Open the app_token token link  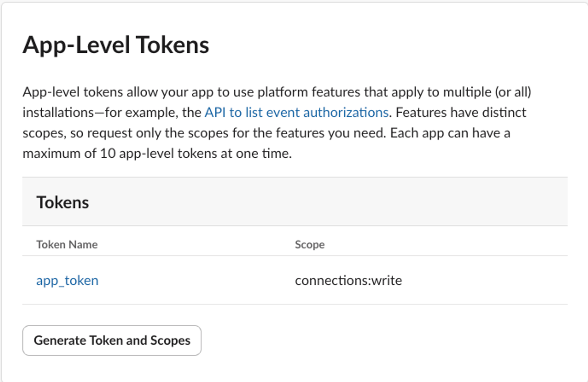67,280
